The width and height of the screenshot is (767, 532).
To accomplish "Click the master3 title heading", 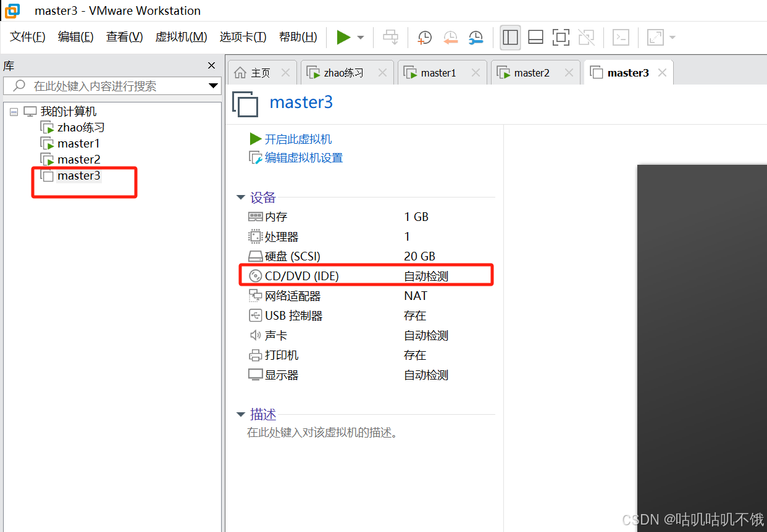I will (x=301, y=102).
